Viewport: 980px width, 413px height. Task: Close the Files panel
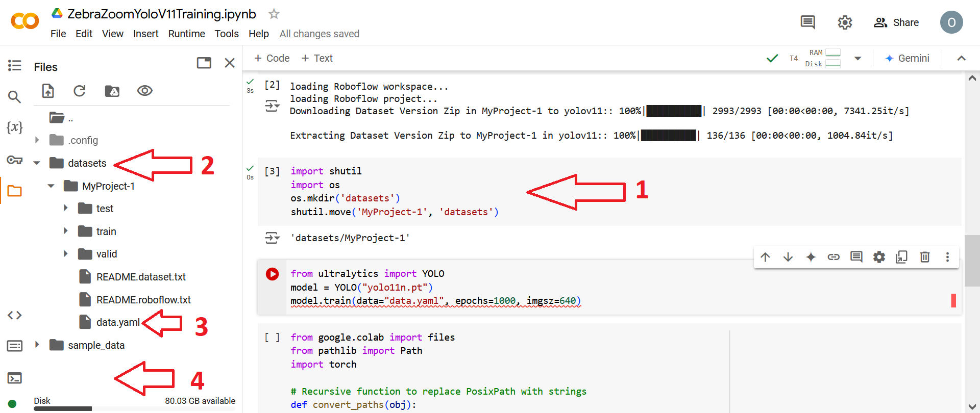(230, 63)
